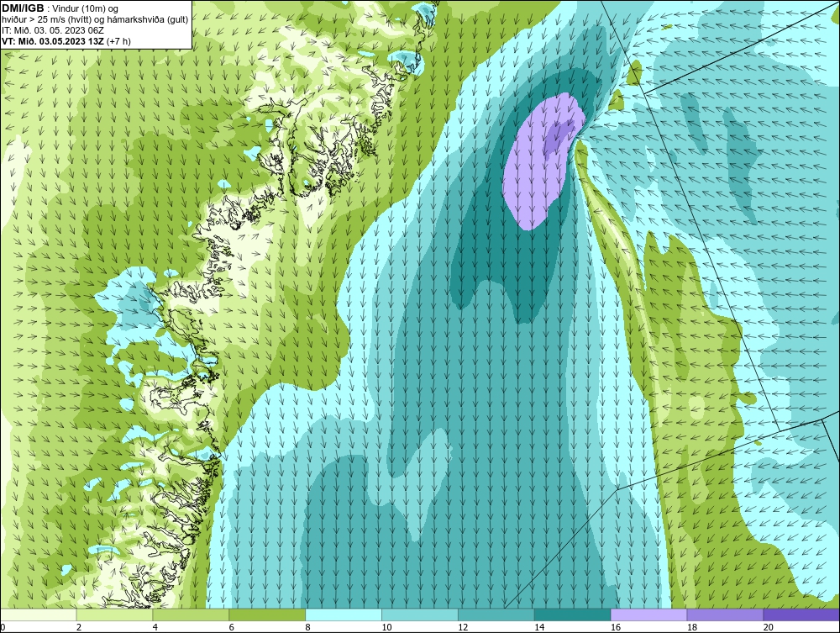Click the legend scale label '16'
This screenshot has width=840, height=633.
616,627
